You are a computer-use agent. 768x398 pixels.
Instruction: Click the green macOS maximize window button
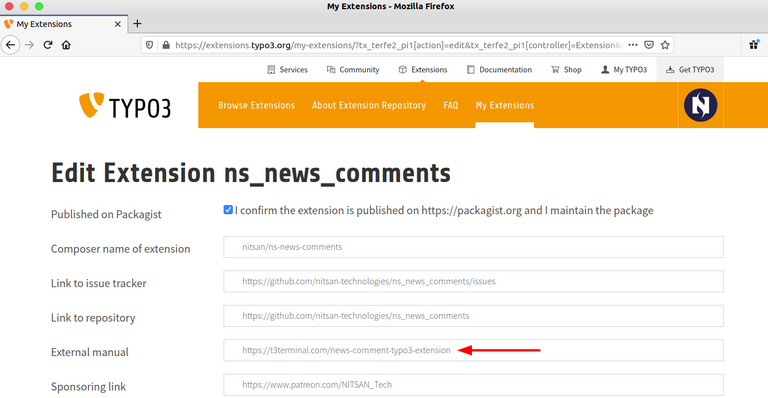pyautogui.click(x=39, y=6)
